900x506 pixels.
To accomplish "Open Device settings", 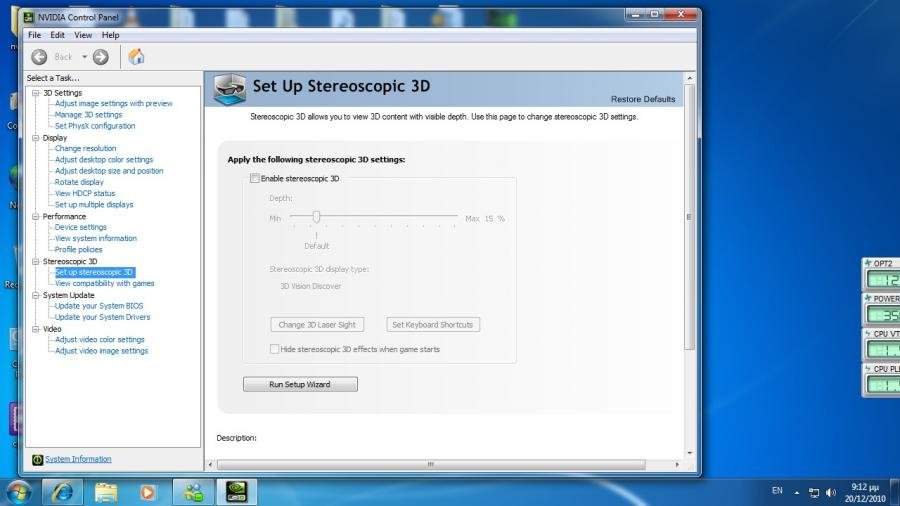I will (x=81, y=227).
